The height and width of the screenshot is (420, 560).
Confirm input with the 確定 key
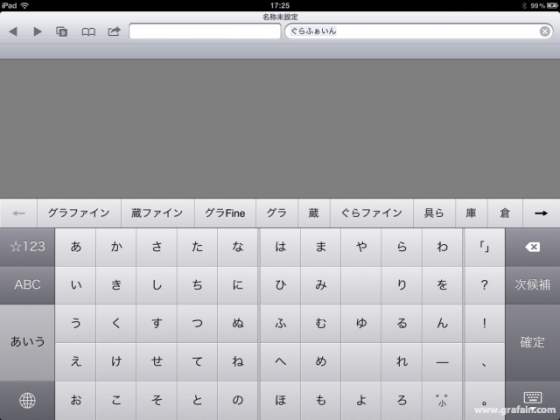point(532,342)
